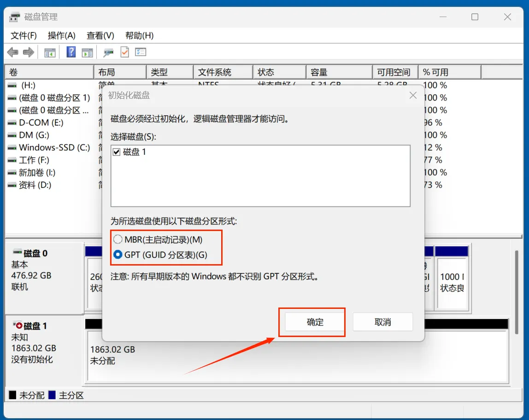Click the show/hide console tree icon
Screen dimensions: 529x420
[50, 53]
